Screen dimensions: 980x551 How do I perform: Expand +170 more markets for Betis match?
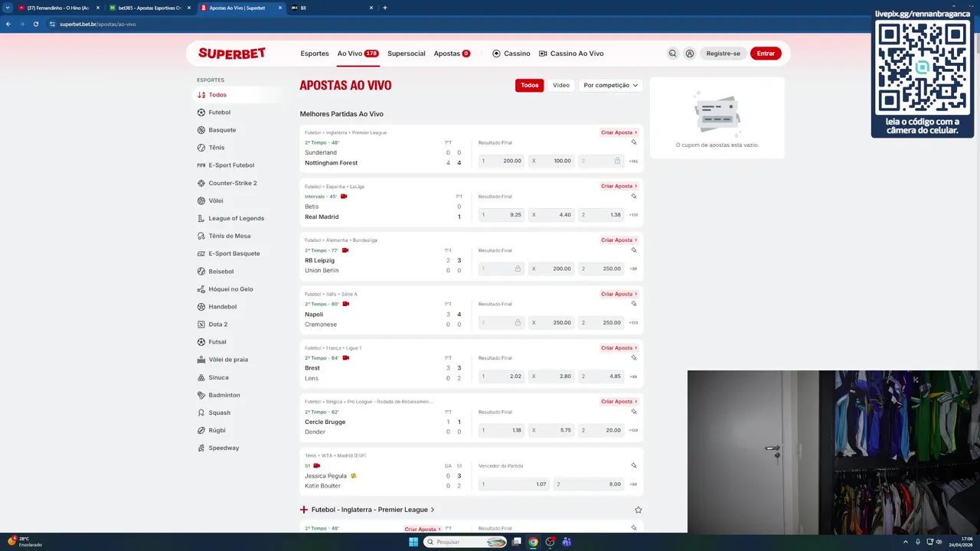(x=633, y=215)
